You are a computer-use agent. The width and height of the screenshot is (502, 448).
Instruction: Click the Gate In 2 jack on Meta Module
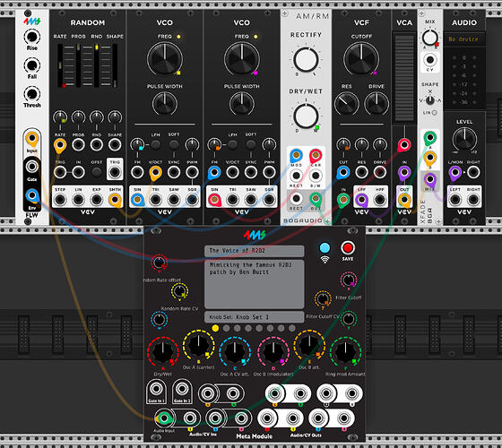[182, 389]
